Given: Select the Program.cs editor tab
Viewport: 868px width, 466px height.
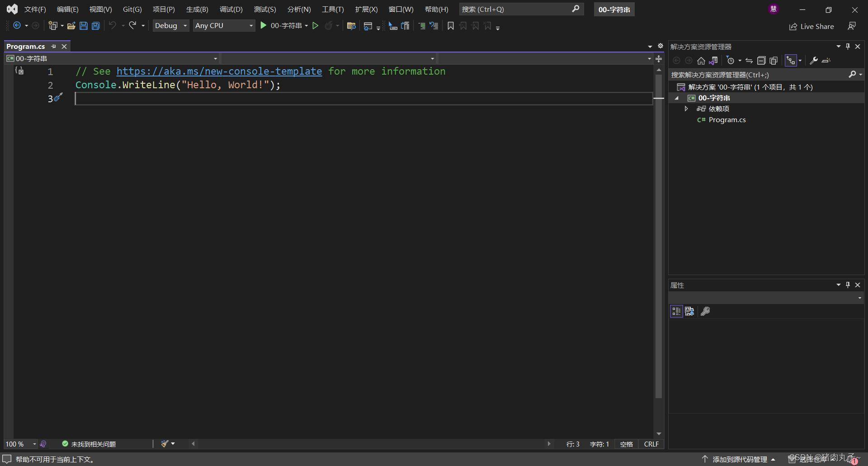Looking at the screenshot, I should click(26, 46).
